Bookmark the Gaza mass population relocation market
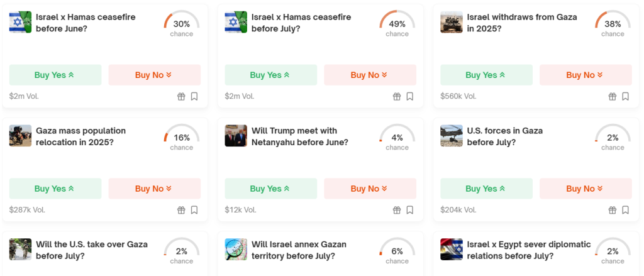The image size is (644, 276). click(x=194, y=210)
